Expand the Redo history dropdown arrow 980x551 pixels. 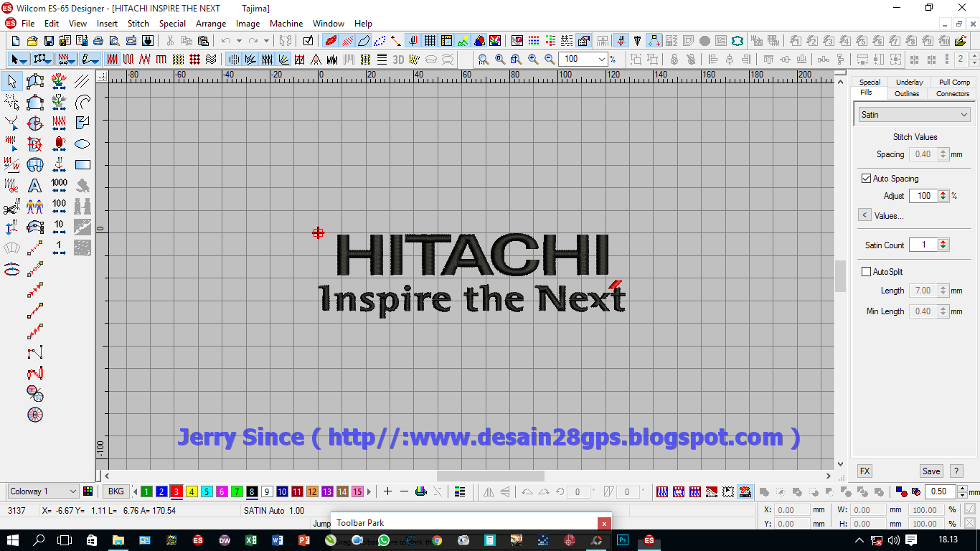click(x=266, y=41)
